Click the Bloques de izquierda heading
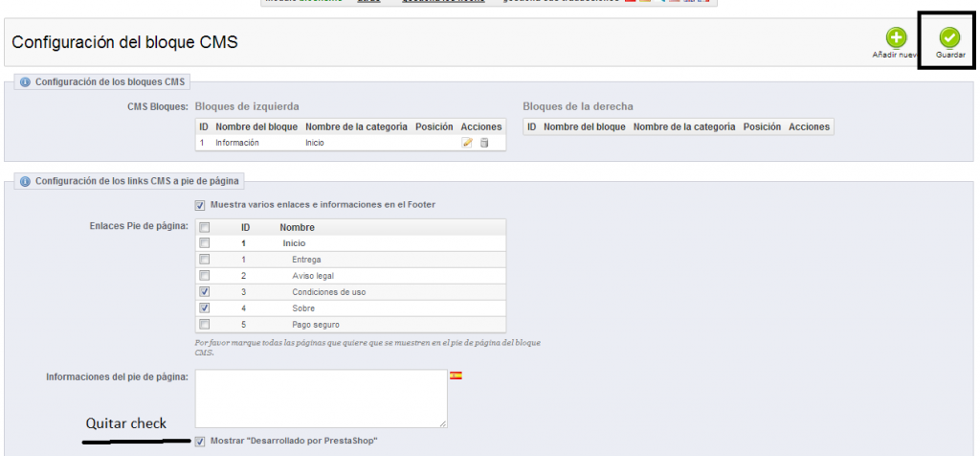This screenshot has width=980, height=456. pyautogui.click(x=247, y=106)
